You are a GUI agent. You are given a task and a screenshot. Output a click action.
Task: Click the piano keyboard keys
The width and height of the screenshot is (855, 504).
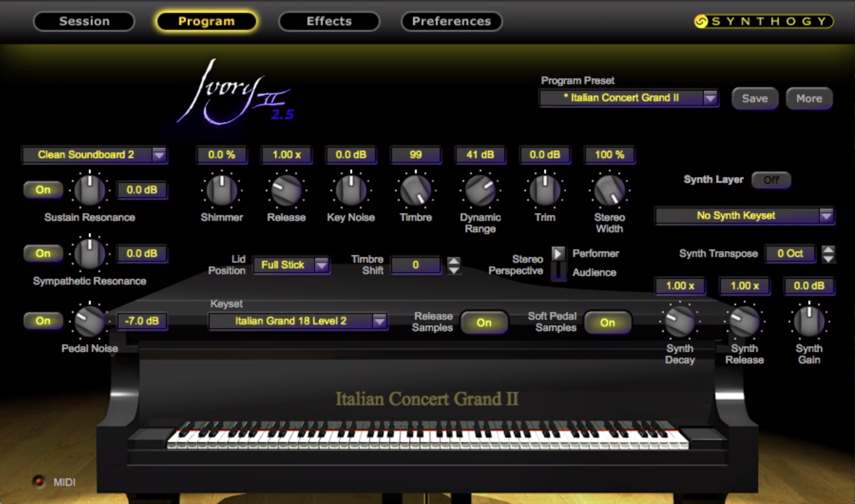[428, 435]
